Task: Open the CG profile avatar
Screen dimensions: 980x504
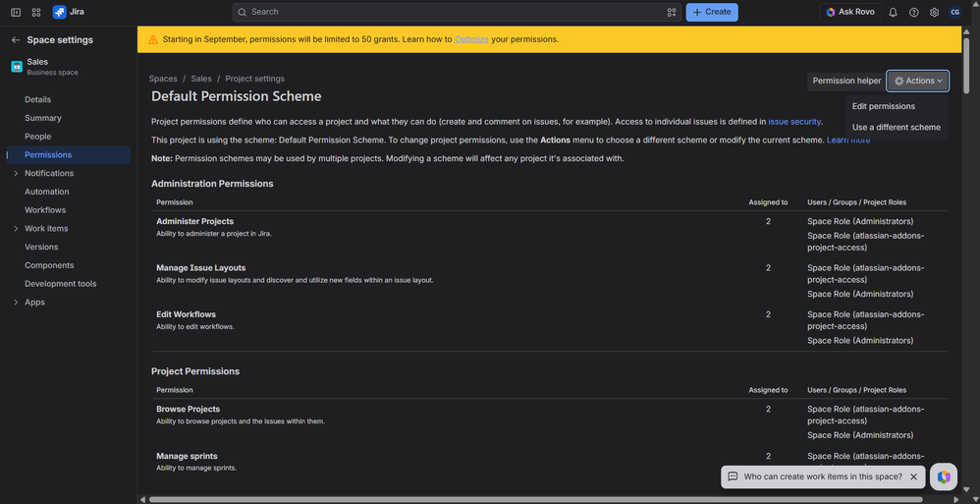Action: pos(954,12)
